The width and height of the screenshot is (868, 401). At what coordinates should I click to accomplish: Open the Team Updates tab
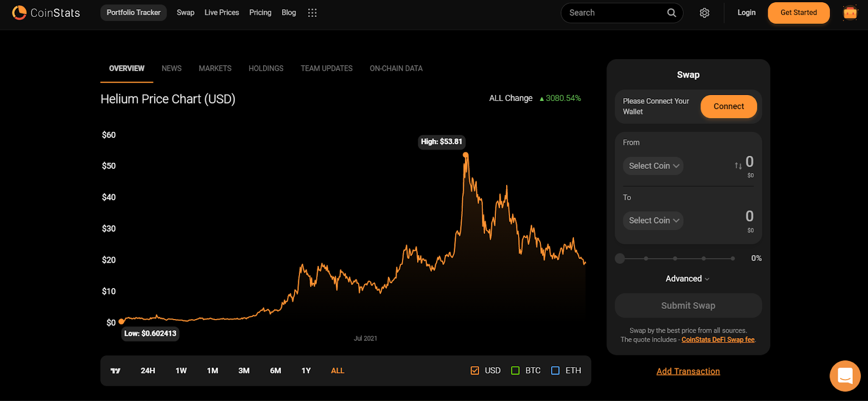(x=327, y=68)
